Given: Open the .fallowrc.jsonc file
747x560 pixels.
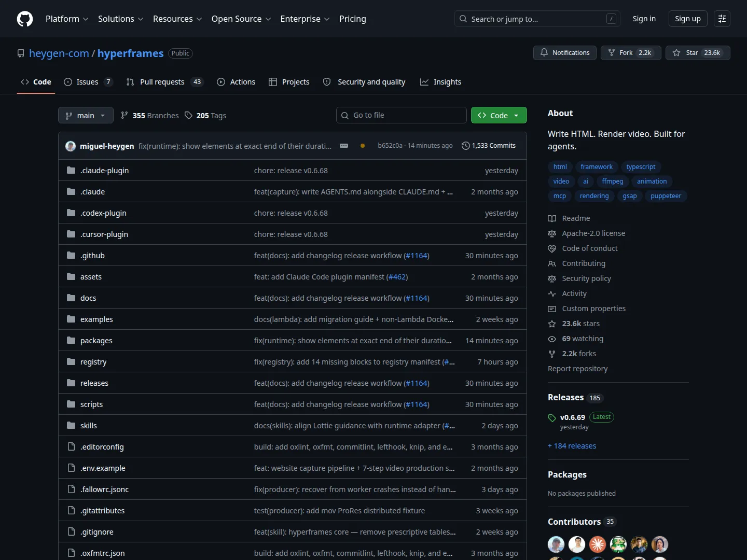Looking at the screenshot, I should [104, 489].
